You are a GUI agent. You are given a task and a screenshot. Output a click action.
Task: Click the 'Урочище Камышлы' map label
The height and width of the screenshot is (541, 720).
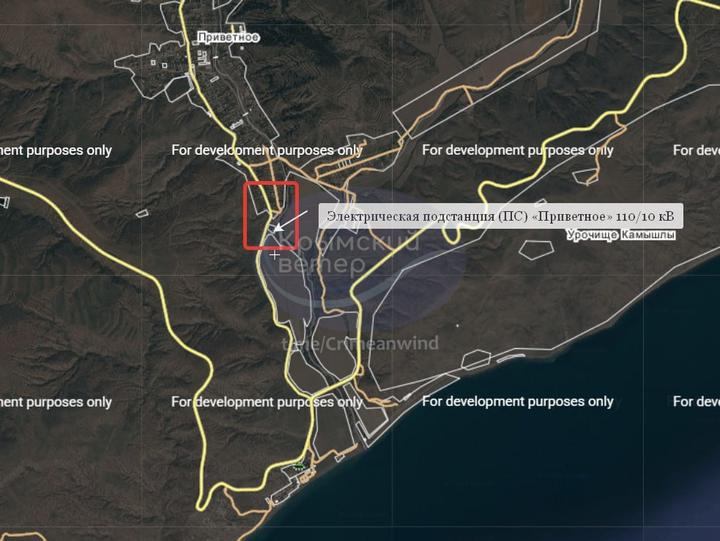click(621, 235)
